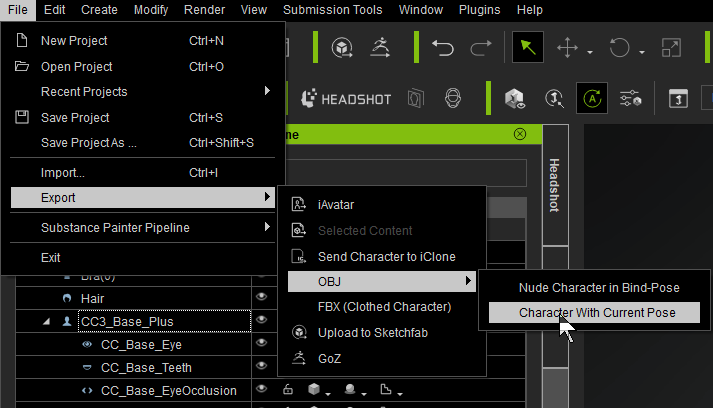Screen dimensions: 713x408
Task: Choose GoZ export option
Action: [x=382, y=358]
